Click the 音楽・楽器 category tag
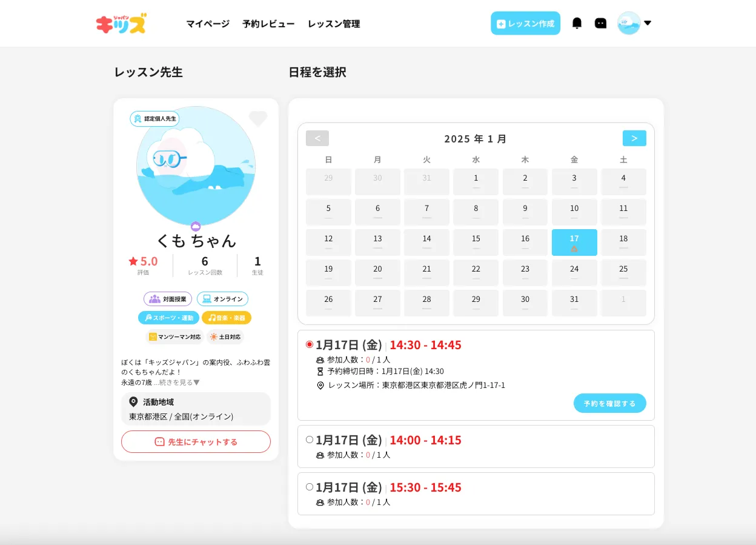Image resolution: width=756 pixels, height=545 pixels. (226, 318)
